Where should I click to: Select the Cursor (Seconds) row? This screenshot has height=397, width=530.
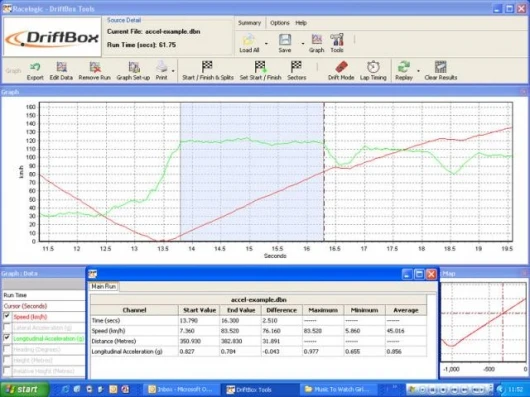click(43, 306)
